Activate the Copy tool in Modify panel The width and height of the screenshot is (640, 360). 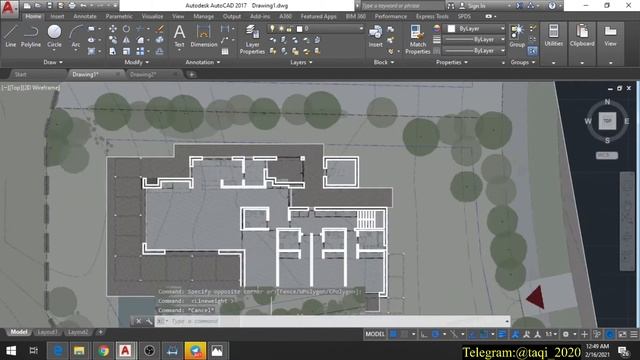pyautogui.click(x=113, y=40)
